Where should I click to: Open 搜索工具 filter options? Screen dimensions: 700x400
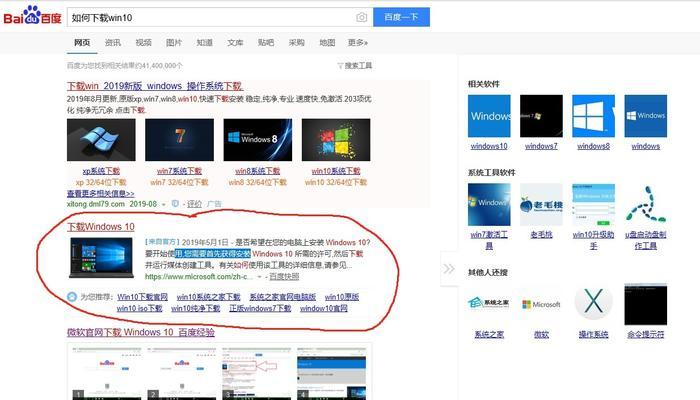[x=355, y=66]
